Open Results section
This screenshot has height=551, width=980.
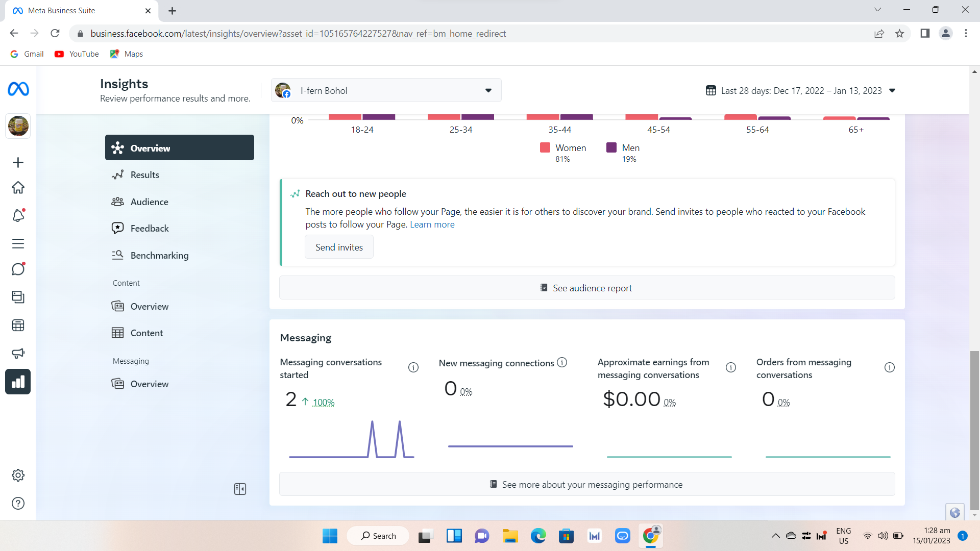pos(180,175)
